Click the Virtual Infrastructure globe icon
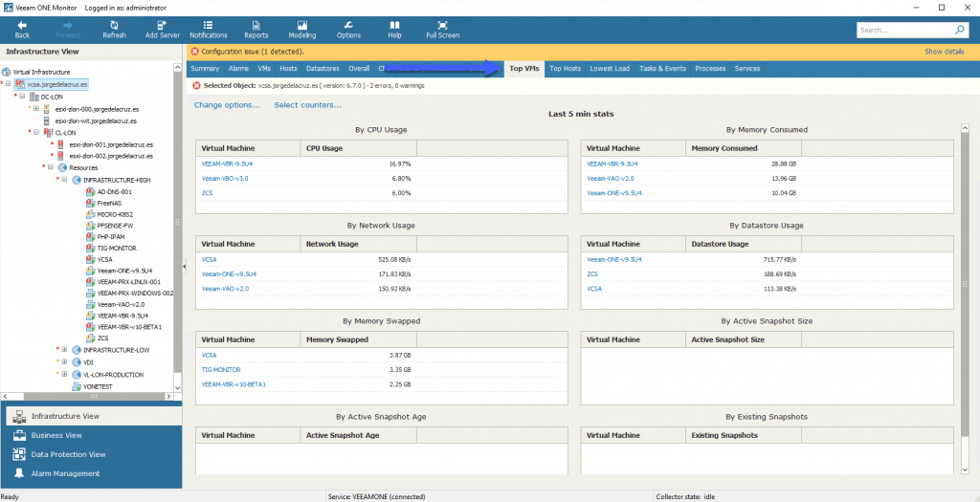 pyautogui.click(x=8, y=72)
